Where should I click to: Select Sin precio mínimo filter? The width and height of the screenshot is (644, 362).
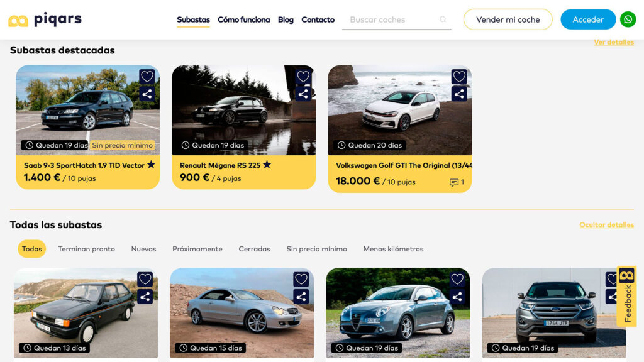click(x=316, y=249)
